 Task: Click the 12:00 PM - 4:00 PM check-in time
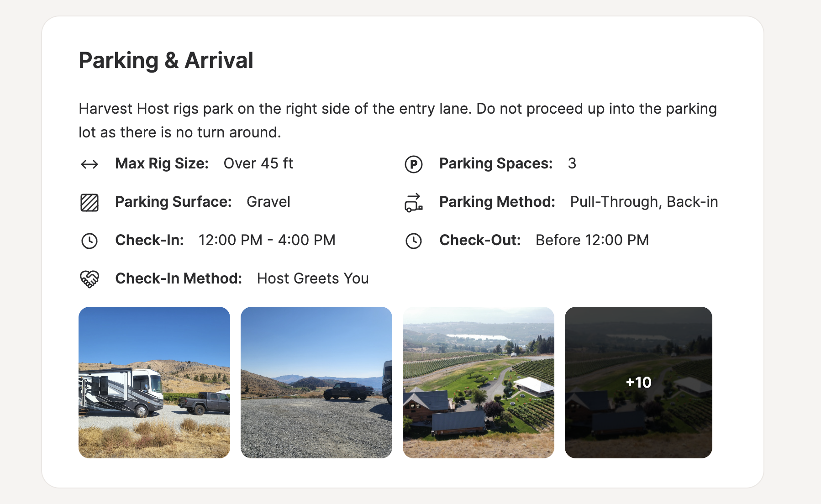click(267, 240)
